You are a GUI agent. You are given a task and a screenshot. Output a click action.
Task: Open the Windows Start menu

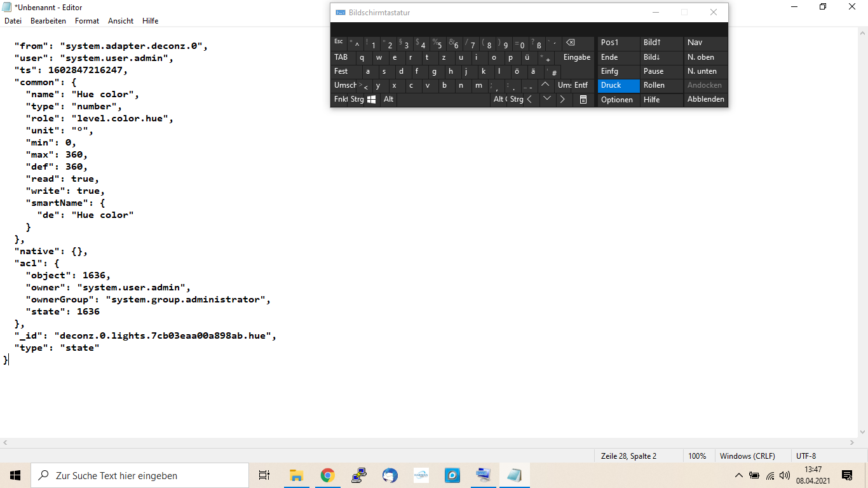15,475
